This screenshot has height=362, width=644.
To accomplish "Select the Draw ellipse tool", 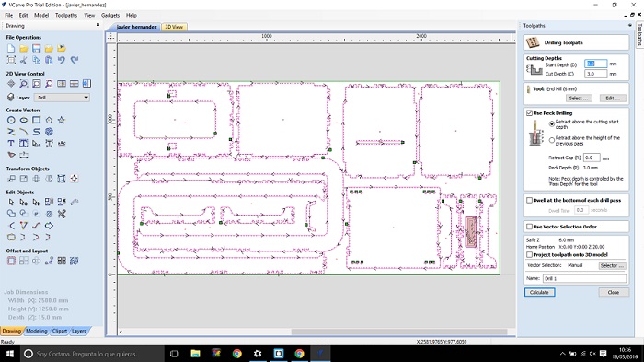I will tap(24, 120).
